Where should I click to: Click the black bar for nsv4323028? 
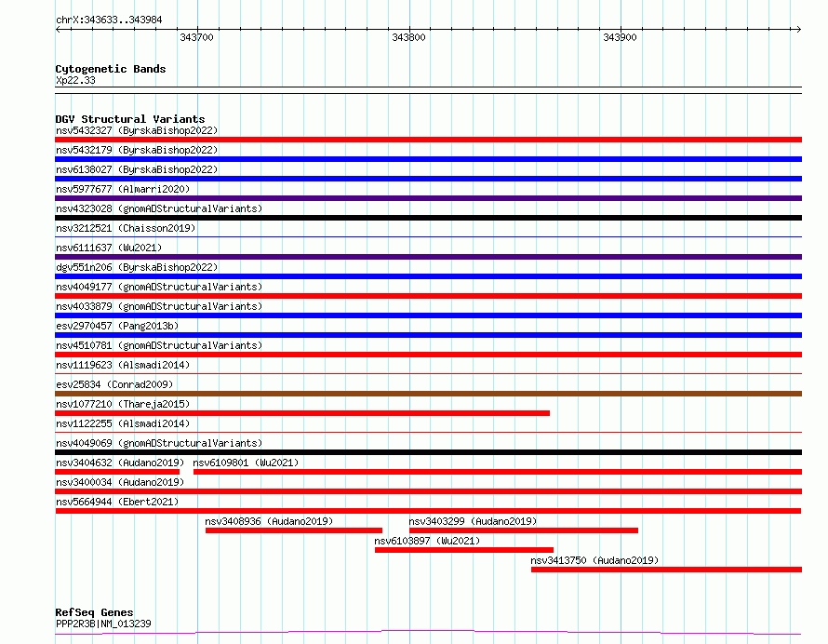tap(428, 218)
